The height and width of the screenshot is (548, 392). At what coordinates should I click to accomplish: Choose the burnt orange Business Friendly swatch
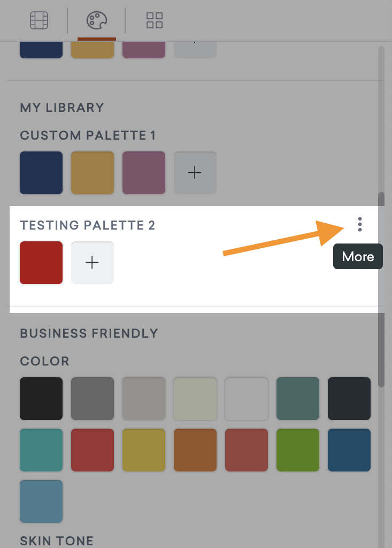click(x=195, y=450)
